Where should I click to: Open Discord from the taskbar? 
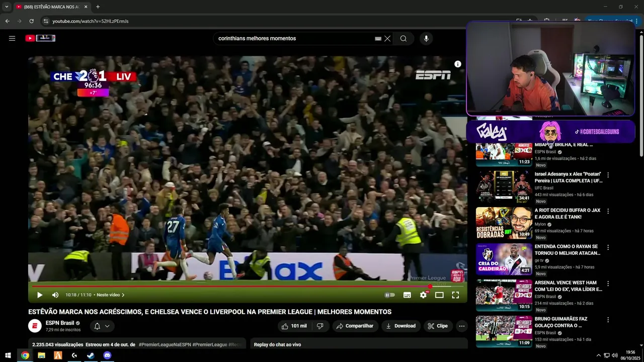107,355
